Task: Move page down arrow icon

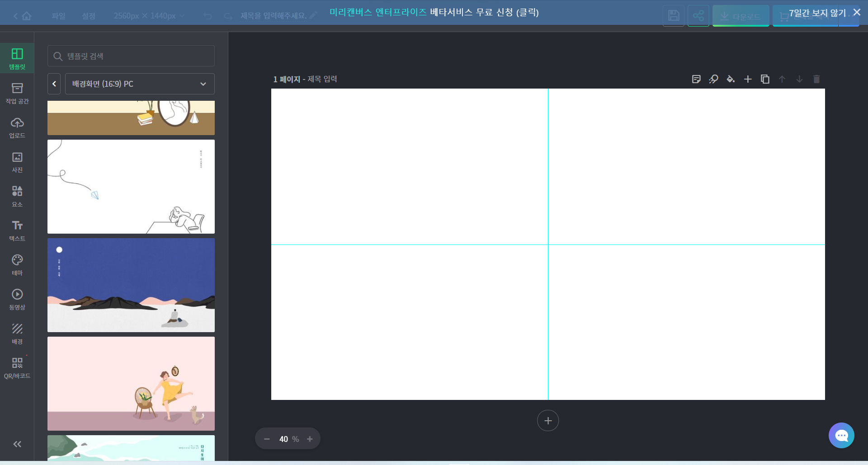Action: tap(799, 79)
